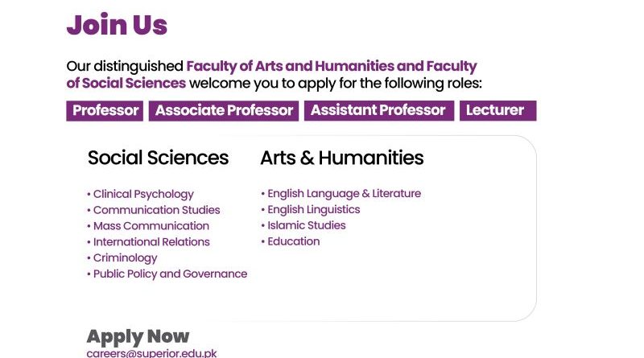Click English Language & Literature

[x=344, y=194]
